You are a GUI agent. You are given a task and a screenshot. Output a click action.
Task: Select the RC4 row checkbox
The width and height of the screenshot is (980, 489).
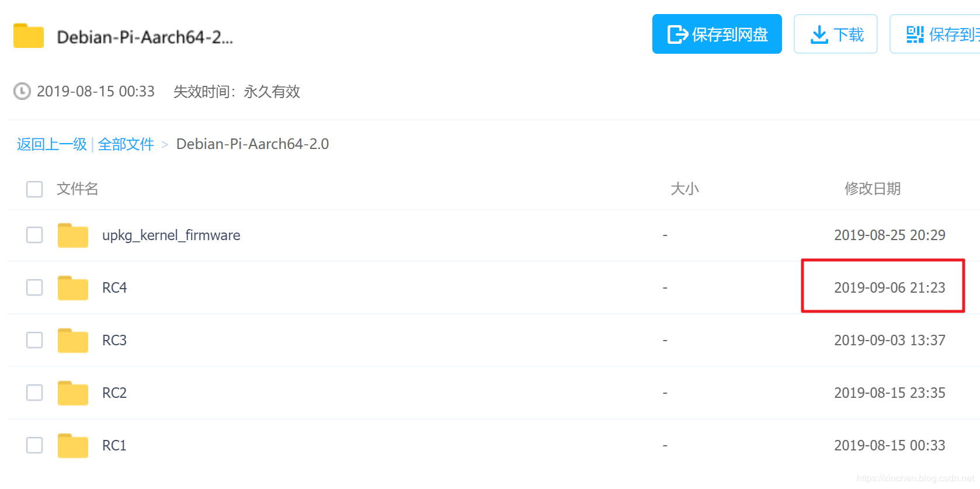(34, 287)
